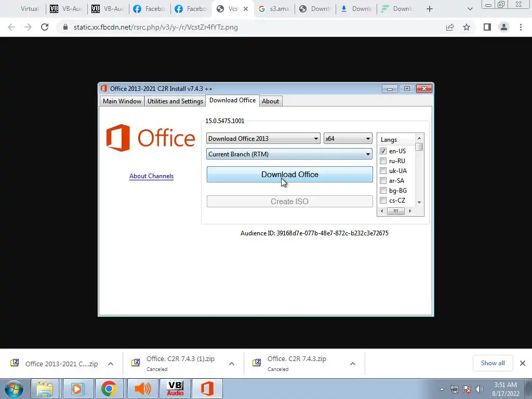Click the Chrome forward arrow

[x=28, y=27]
